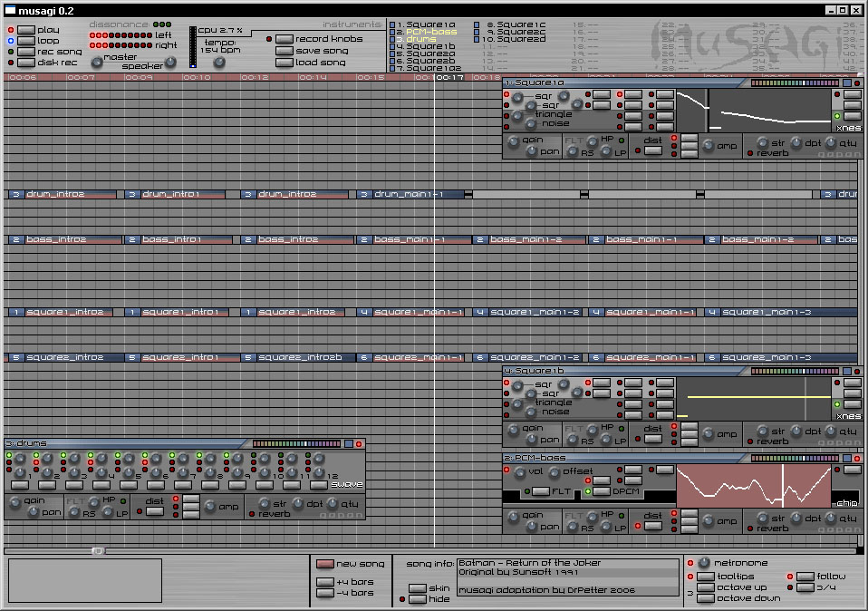Viewport: 868px width, 611px height.
Task: Click the Square1a panel title bar
Action: coord(622,82)
